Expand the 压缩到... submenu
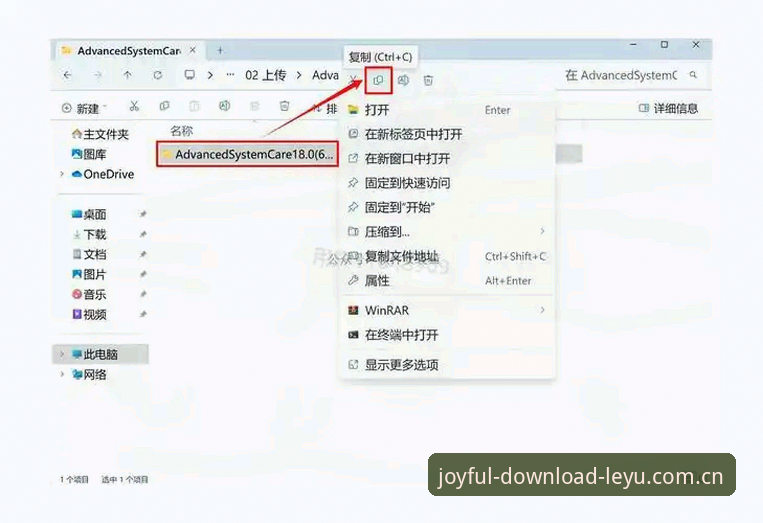The width and height of the screenshot is (763, 523). pos(542,232)
